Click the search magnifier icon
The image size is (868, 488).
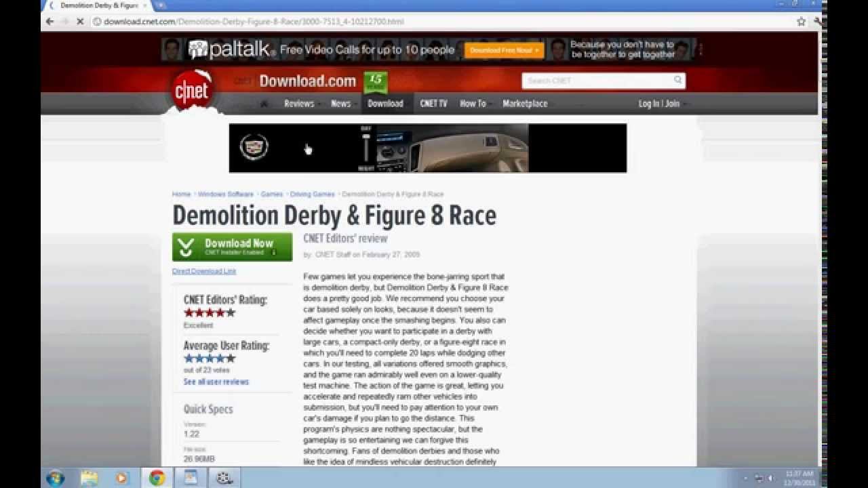[677, 81]
